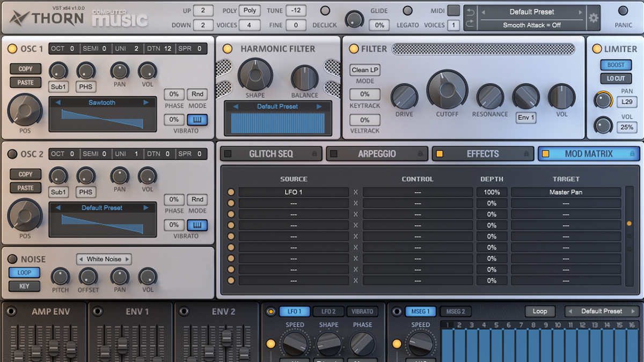
Task: Click the lock icon on Glitch Seq tab
Action: click(x=314, y=154)
